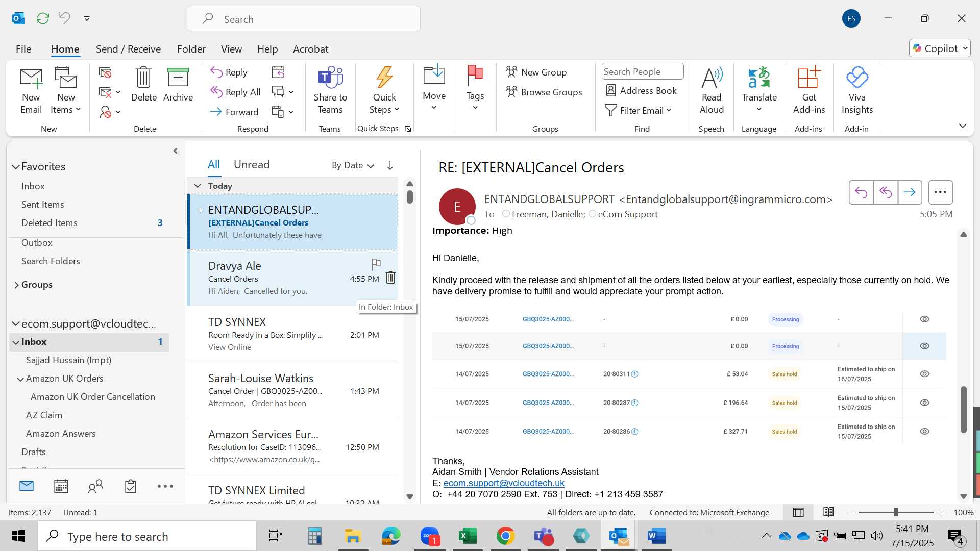Click New Group button

pos(536,72)
